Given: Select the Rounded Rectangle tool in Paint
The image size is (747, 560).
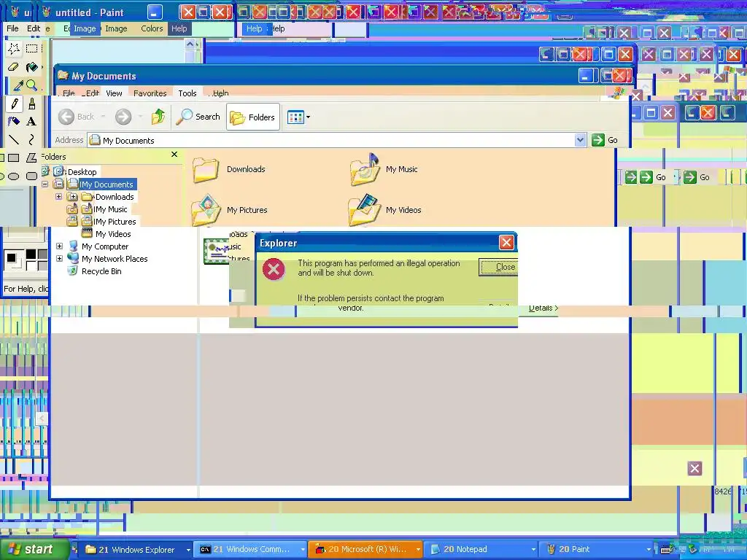Looking at the screenshot, I should click(31, 176).
